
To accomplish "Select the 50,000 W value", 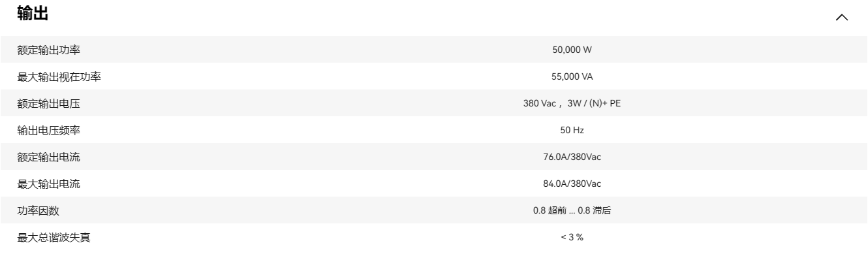I will (x=572, y=50).
